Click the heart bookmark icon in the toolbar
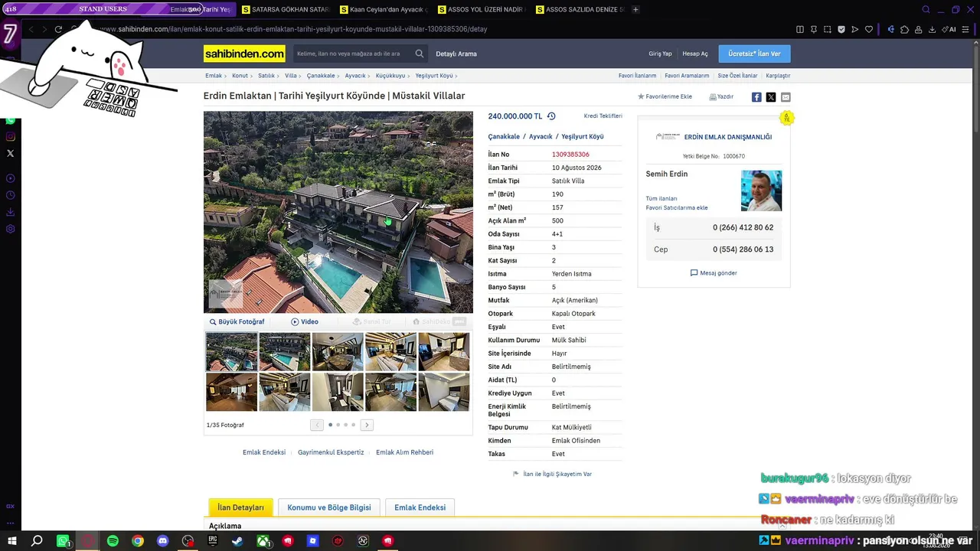 869,29
